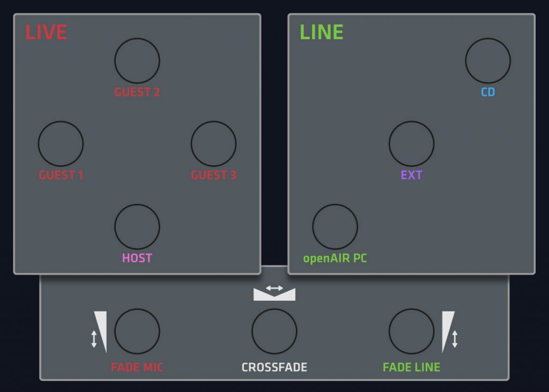Click the HOST label text

pos(137,258)
